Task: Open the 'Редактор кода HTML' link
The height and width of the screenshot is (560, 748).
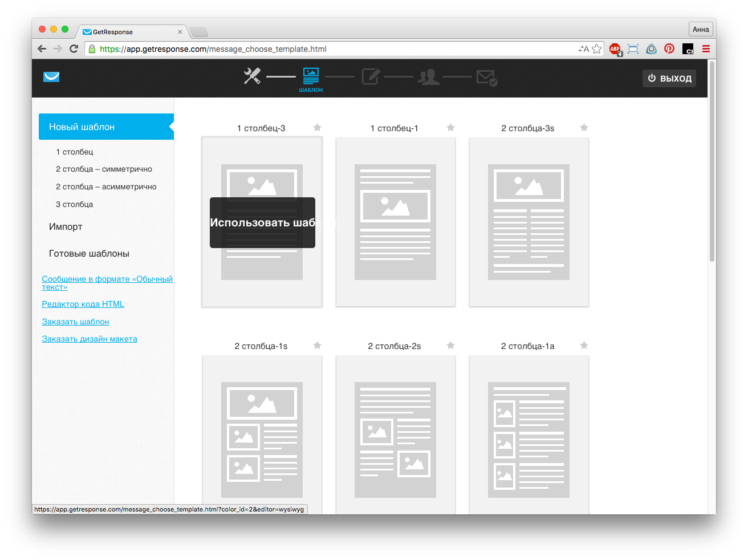Action: 83,305
